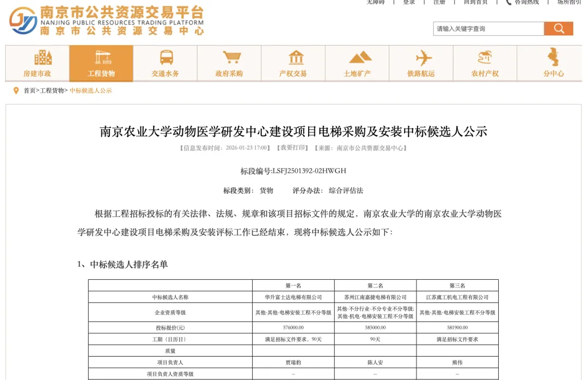
Task: Click the Nanjing platform logo emblem
Action: click(x=23, y=21)
